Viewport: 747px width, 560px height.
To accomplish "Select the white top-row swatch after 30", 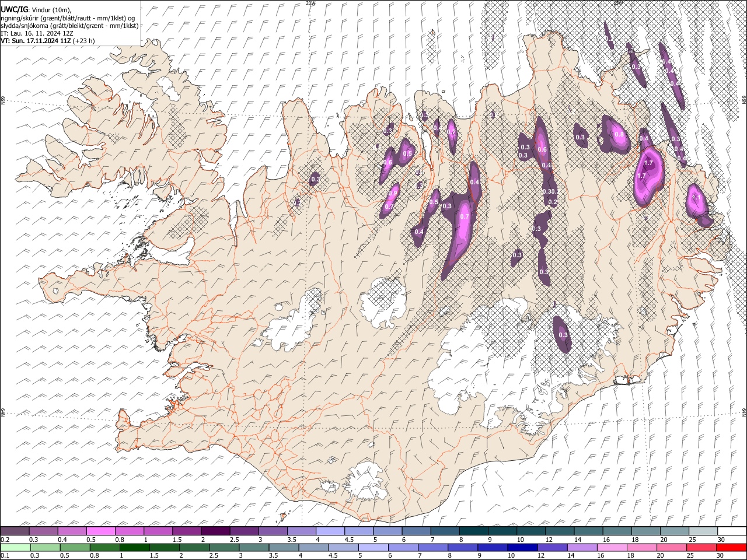I will [x=731, y=531].
